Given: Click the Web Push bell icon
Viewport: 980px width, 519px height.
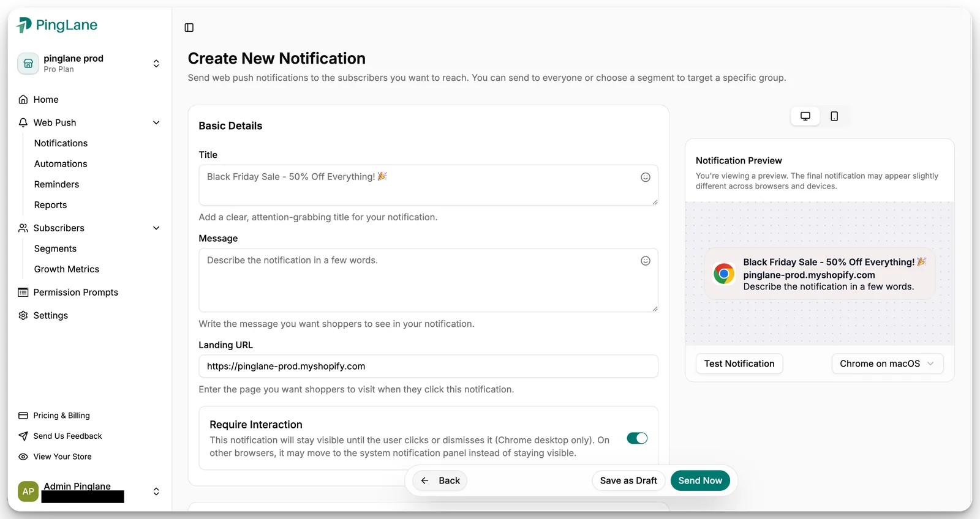Looking at the screenshot, I should click(x=23, y=122).
